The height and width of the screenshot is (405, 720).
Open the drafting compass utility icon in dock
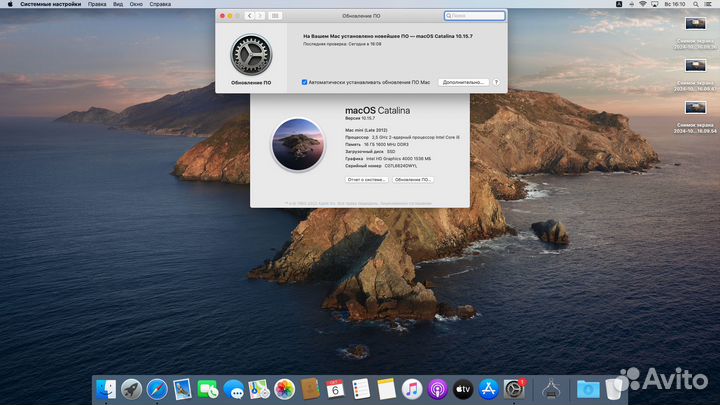coord(551,390)
